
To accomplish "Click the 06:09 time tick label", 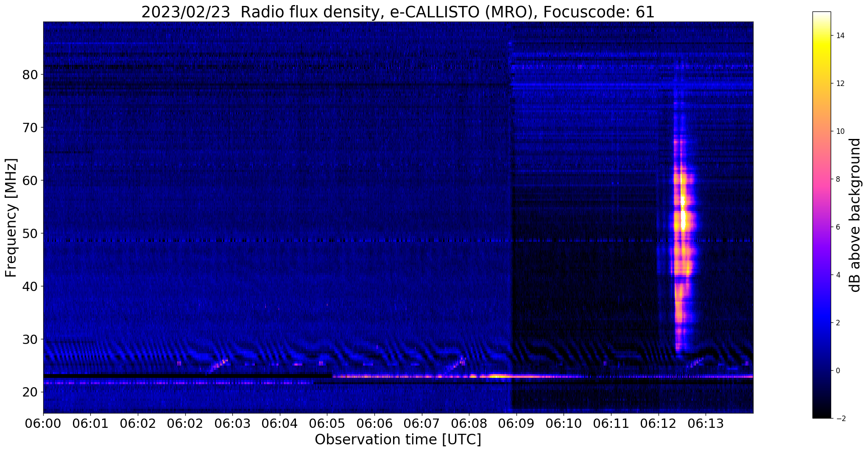I will click(516, 423).
